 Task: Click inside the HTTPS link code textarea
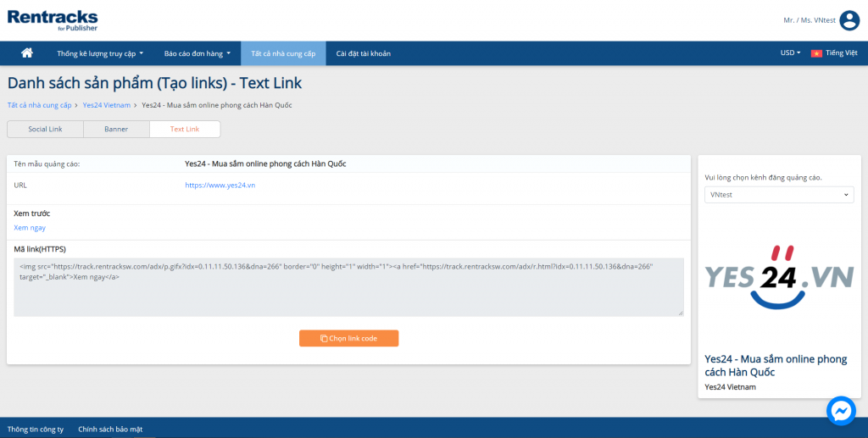pyautogui.click(x=348, y=287)
